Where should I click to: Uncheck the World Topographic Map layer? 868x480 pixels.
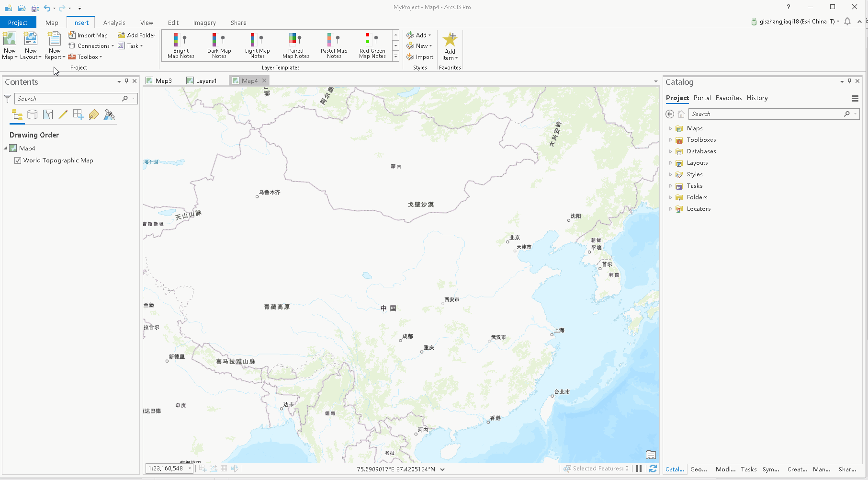click(18, 160)
